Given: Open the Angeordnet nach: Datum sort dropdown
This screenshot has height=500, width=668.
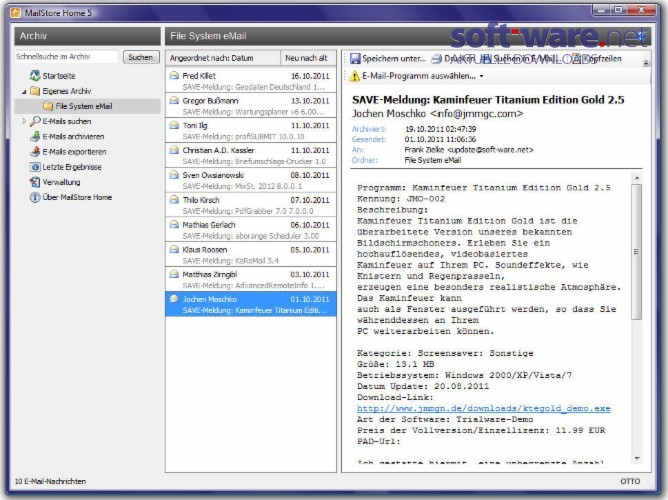Looking at the screenshot, I should (x=223, y=58).
